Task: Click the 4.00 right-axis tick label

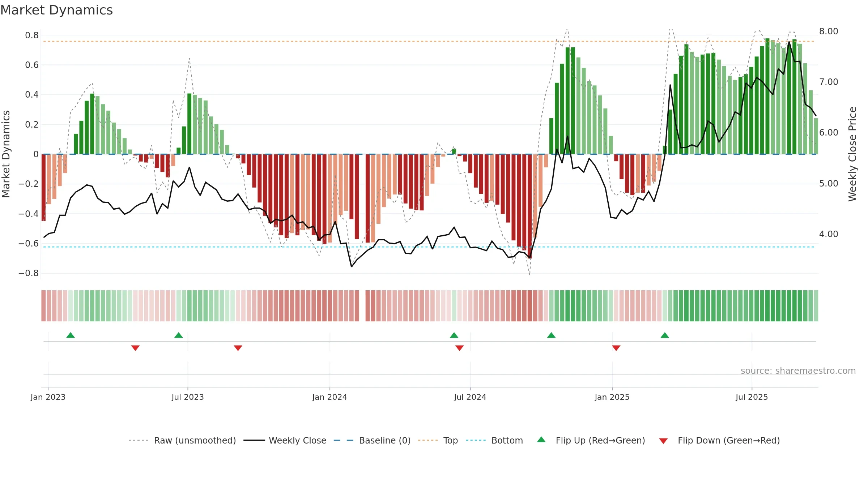Action: click(829, 234)
